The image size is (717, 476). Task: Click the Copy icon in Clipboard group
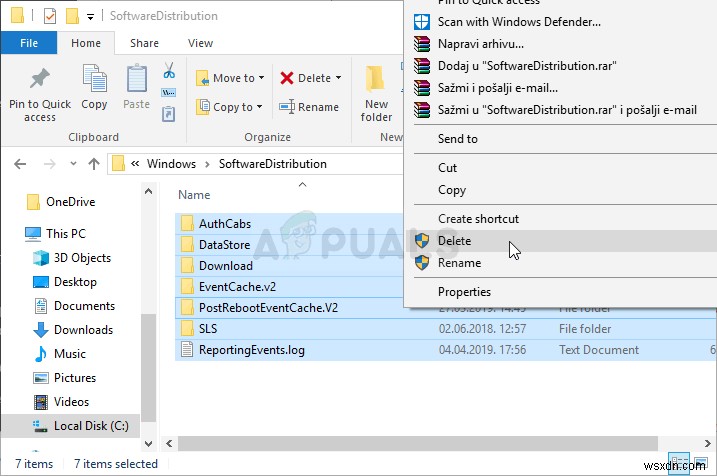coord(94,79)
